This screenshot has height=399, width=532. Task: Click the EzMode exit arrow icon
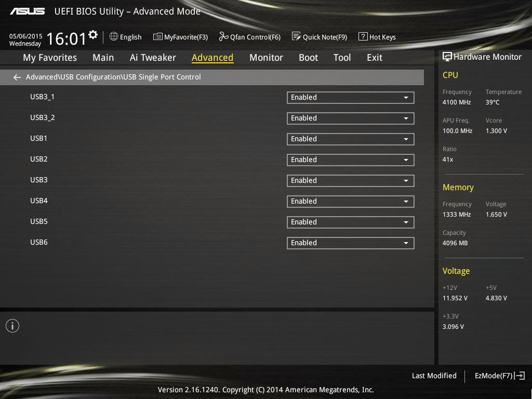tap(520, 376)
